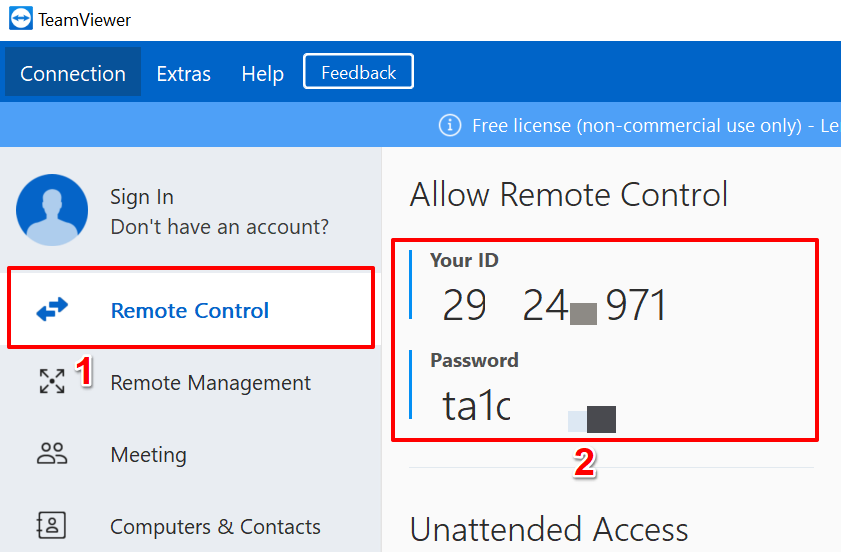Click the Password value ta1c
841x552 pixels.
[x=476, y=406]
